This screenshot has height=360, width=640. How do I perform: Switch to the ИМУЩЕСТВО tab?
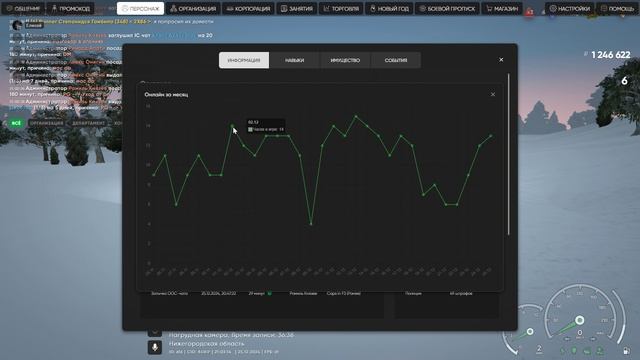coord(345,60)
